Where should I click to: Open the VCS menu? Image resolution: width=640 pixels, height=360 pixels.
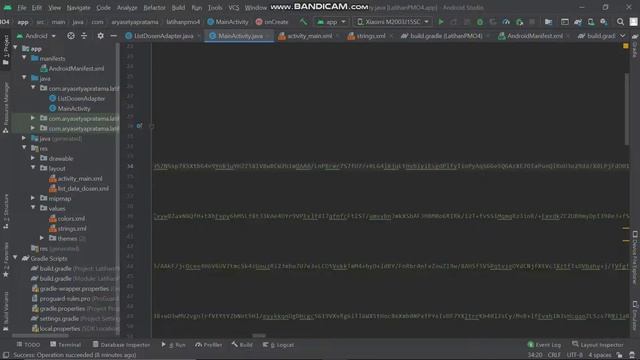click(233, 7)
